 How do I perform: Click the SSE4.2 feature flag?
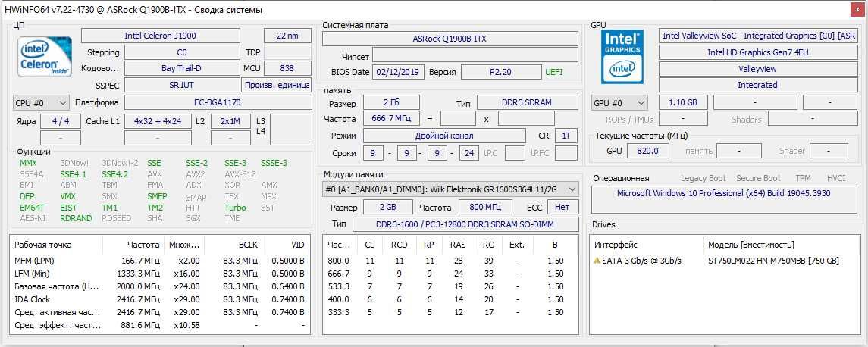(x=114, y=174)
